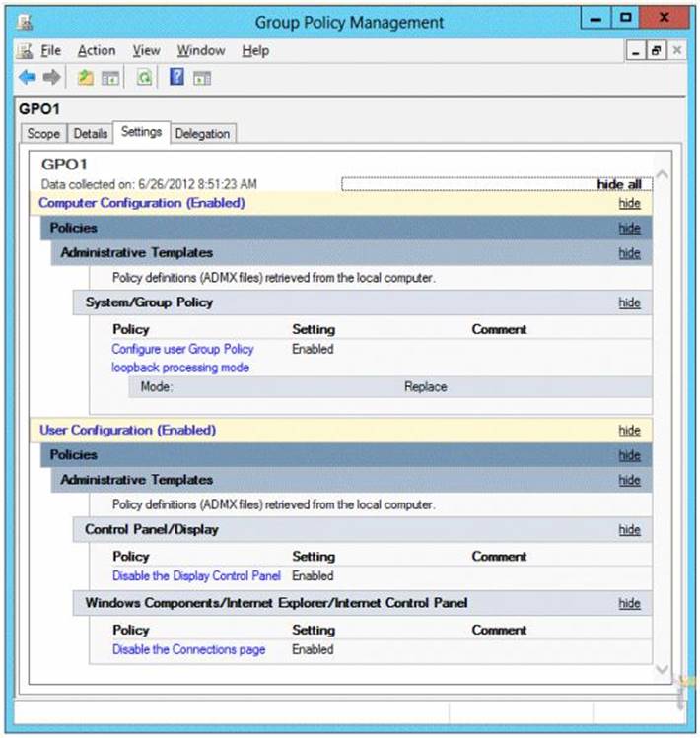Screen dimensions: 700x738
Task: Open the Details tab
Action: [90, 134]
